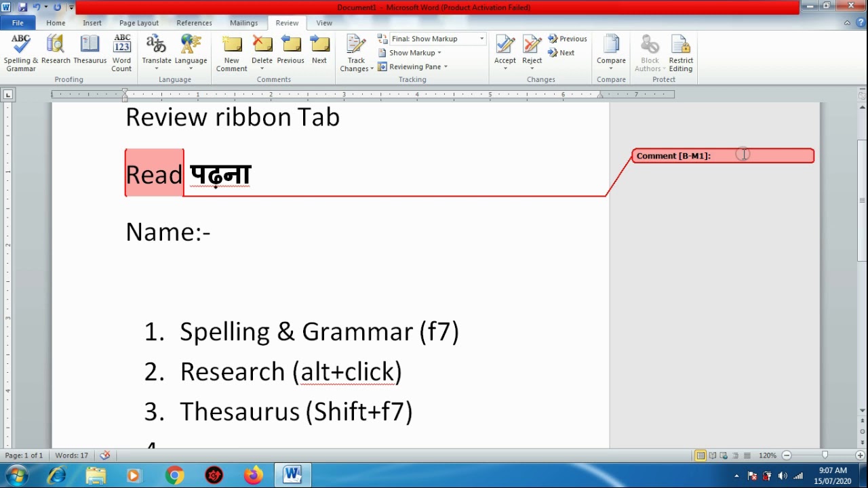Expand the Show Markup menu

point(410,53)
